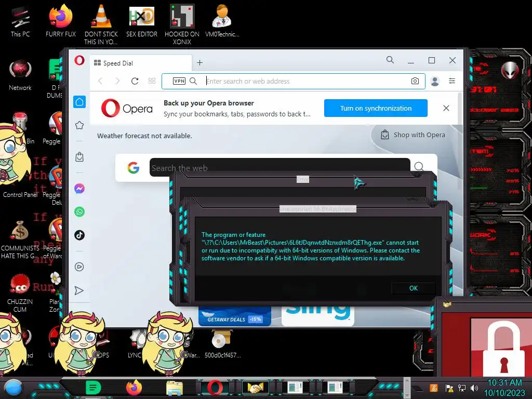Go back with the back arrow
Screen dimensions: 532x399
[x=100, y=81]
